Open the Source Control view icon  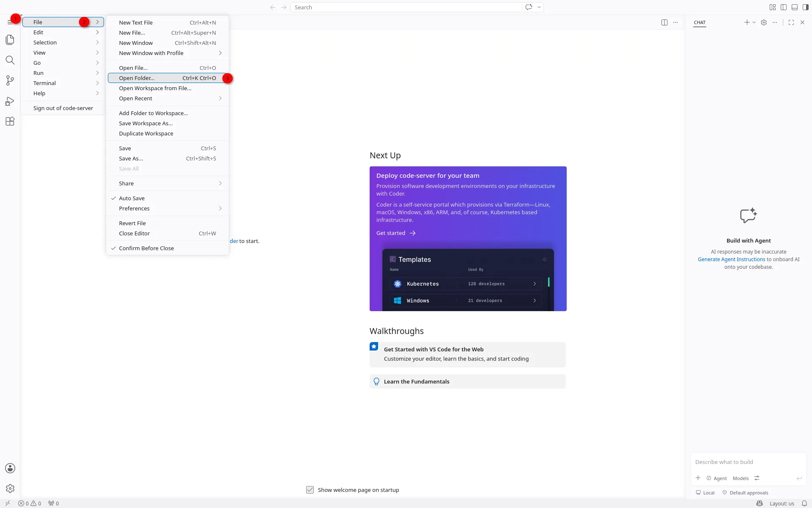click(x=10, y=80)
